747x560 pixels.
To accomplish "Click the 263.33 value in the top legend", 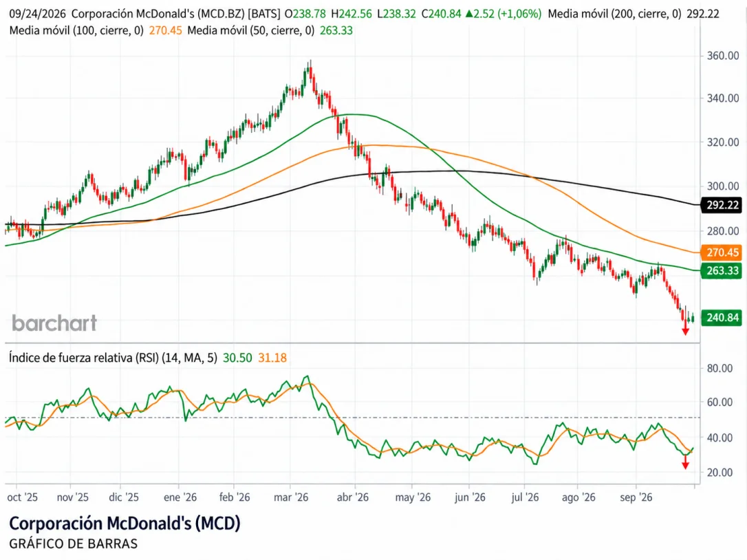I will (336, 30).
